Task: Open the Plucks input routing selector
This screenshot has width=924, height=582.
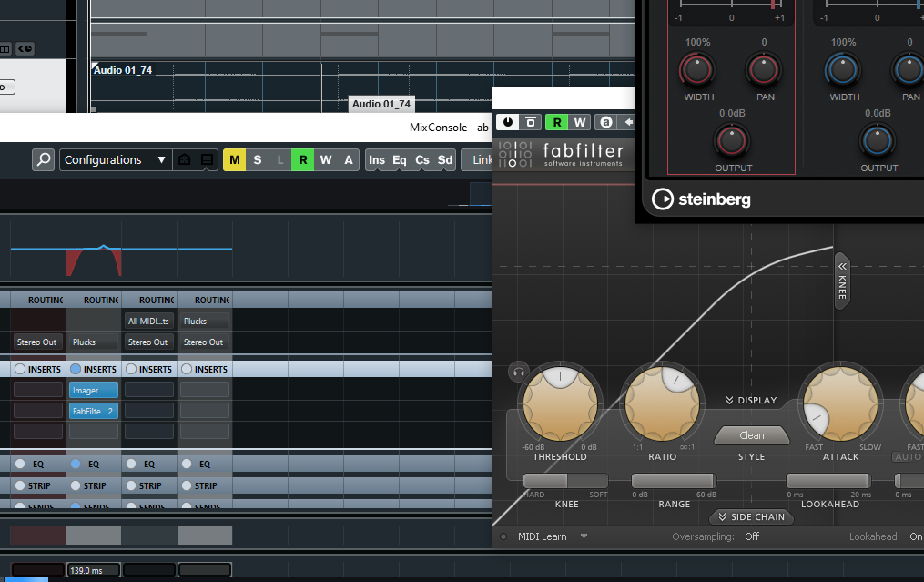Action: [x=205, y=322]
